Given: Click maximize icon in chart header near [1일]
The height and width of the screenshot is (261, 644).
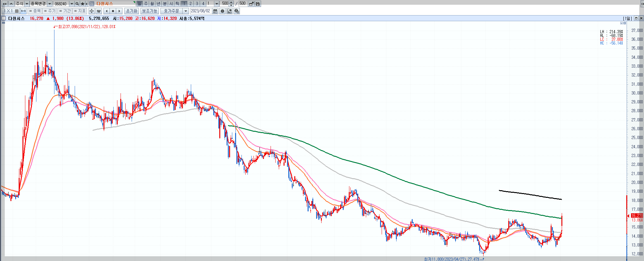Looking at the screenshot, I should [636, 18].
